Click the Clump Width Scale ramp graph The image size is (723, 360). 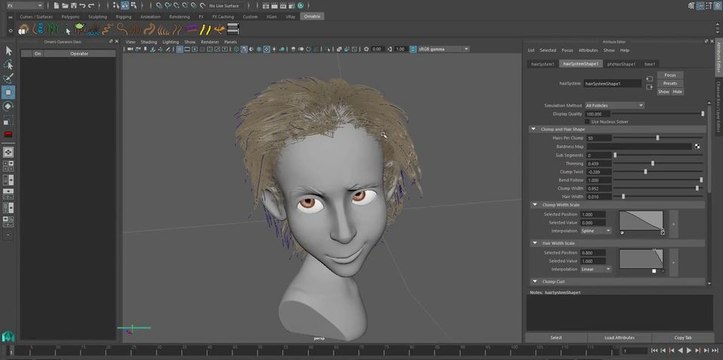click(641, 220)
